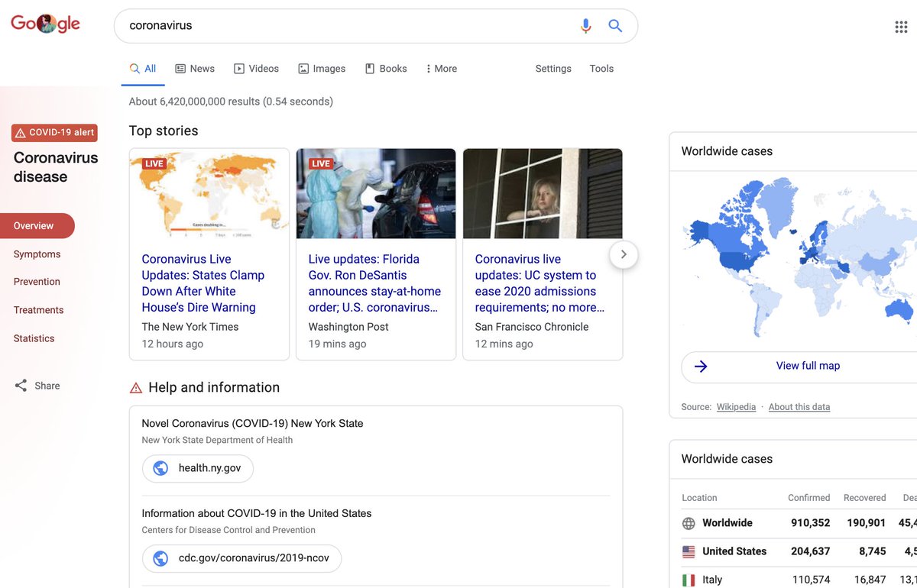
Task: Open search Settings
Action: (x=553, y=69)
